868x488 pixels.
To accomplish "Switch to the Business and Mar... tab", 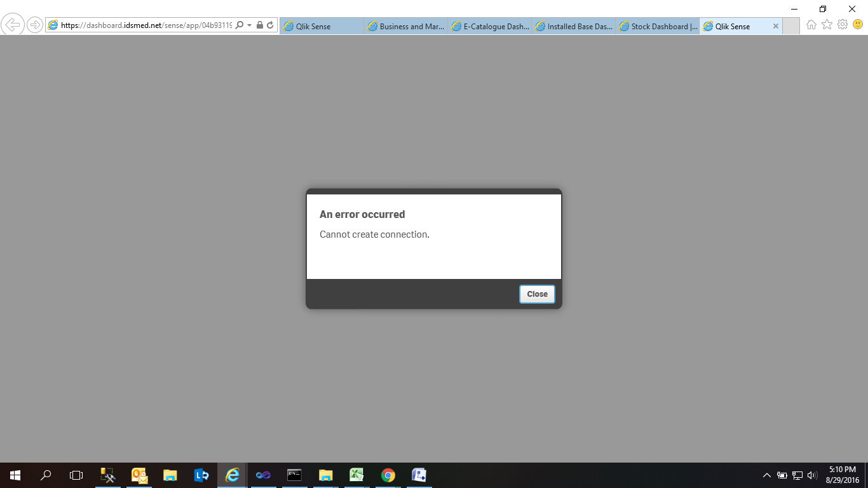I will coord(406,26).
